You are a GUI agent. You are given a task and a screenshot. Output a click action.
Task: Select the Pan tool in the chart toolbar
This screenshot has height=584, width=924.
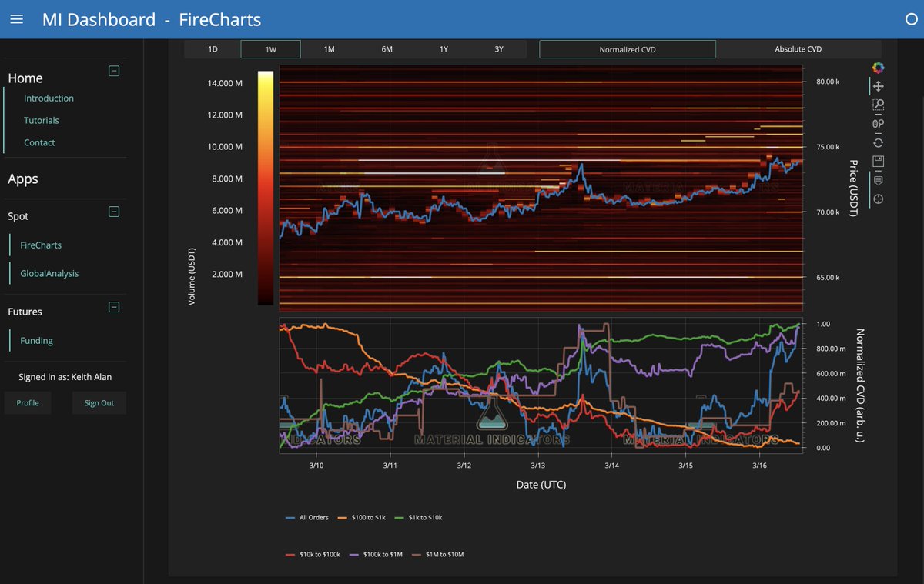[x=878, y=86]
